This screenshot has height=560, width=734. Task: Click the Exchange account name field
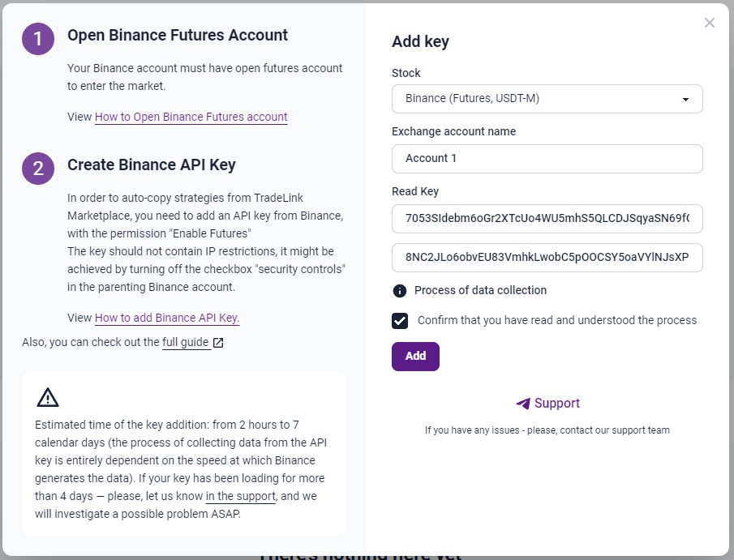tap(547, 159)
